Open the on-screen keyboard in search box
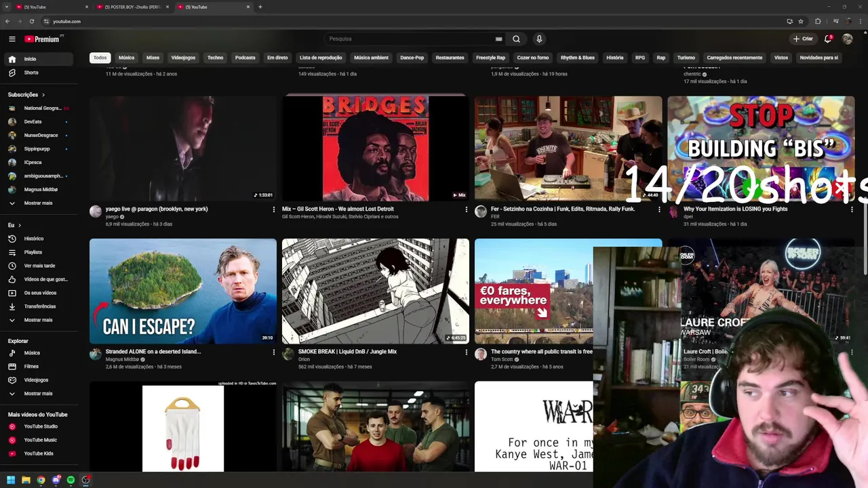The image size is (868, 488). pos(498,39)
